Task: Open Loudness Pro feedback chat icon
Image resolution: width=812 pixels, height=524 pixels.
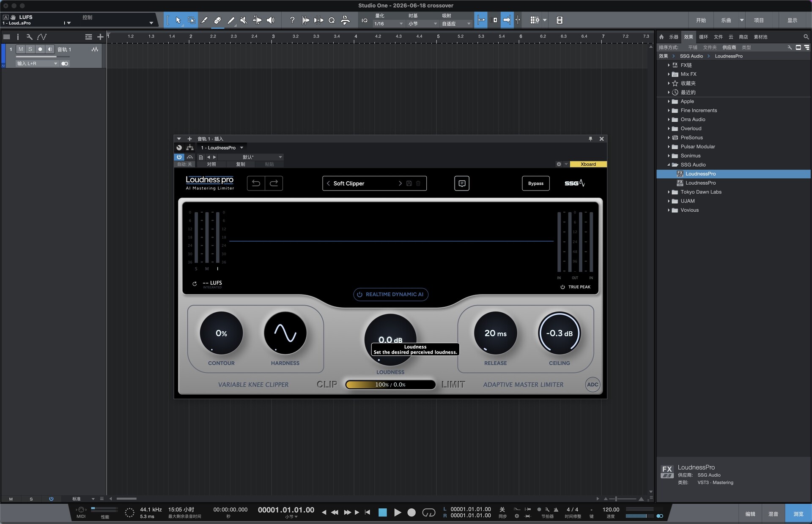Action: point(462,183)
